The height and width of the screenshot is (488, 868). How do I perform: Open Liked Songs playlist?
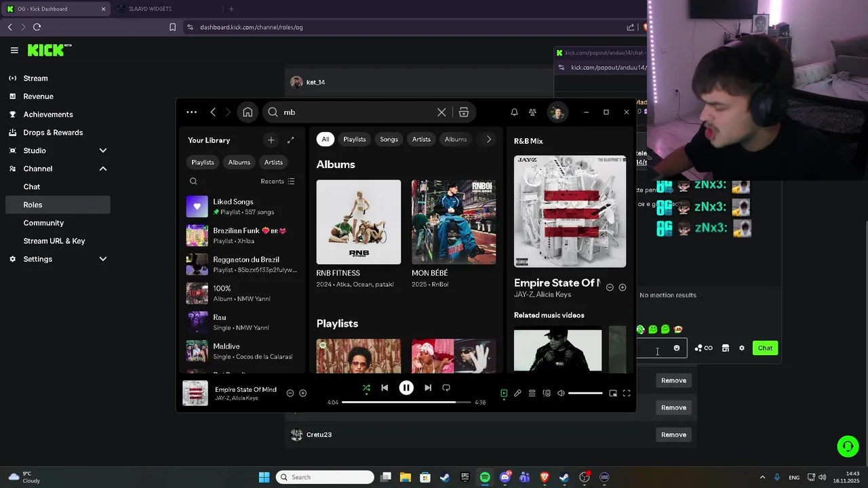(x=242, y=207)
